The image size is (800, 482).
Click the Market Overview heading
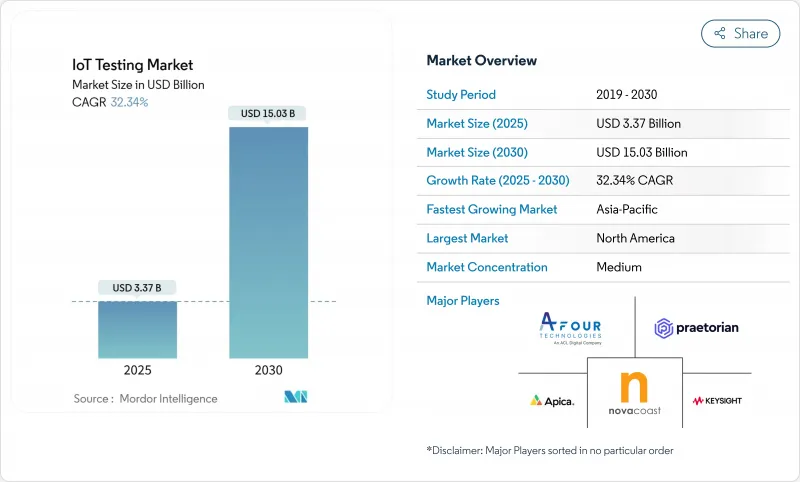point(481,60)
